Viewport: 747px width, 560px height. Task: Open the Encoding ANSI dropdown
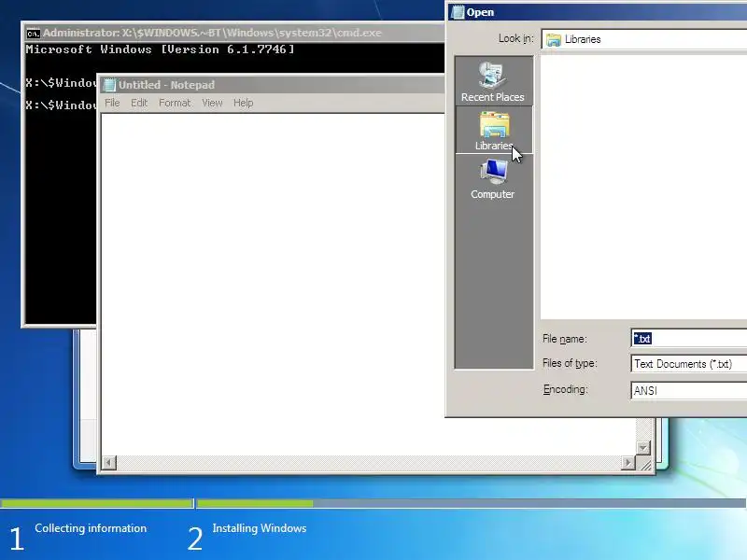point(688,391)
